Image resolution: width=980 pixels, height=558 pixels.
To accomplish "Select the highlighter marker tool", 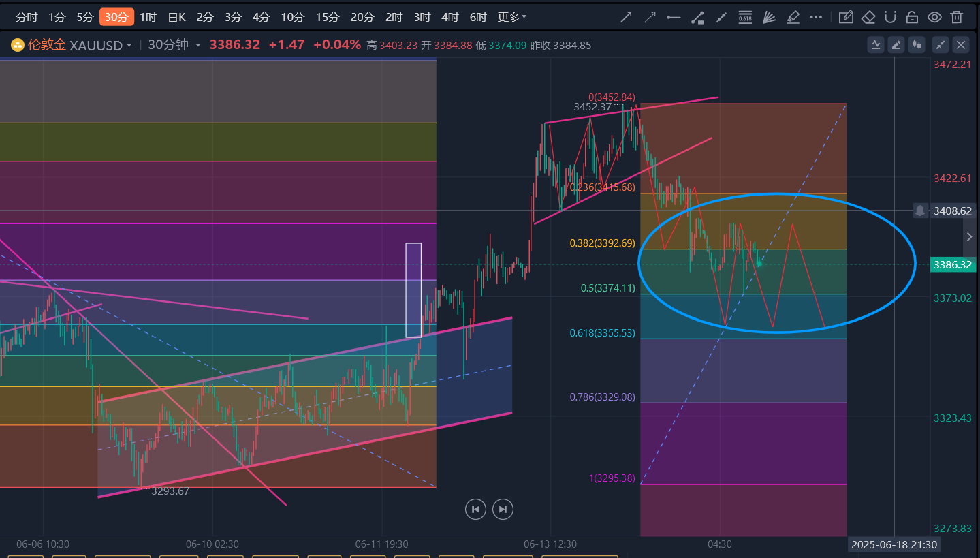I will (x=793, y=17).
